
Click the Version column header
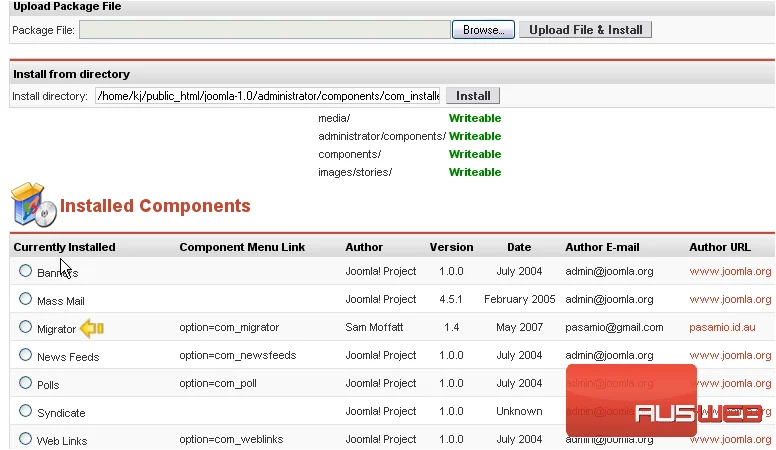tap(451, 247)
